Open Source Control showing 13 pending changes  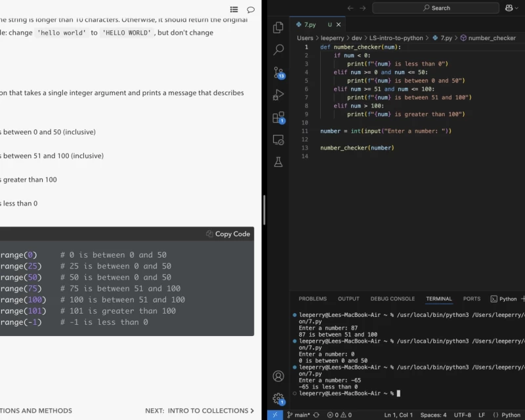coord(278,72)
